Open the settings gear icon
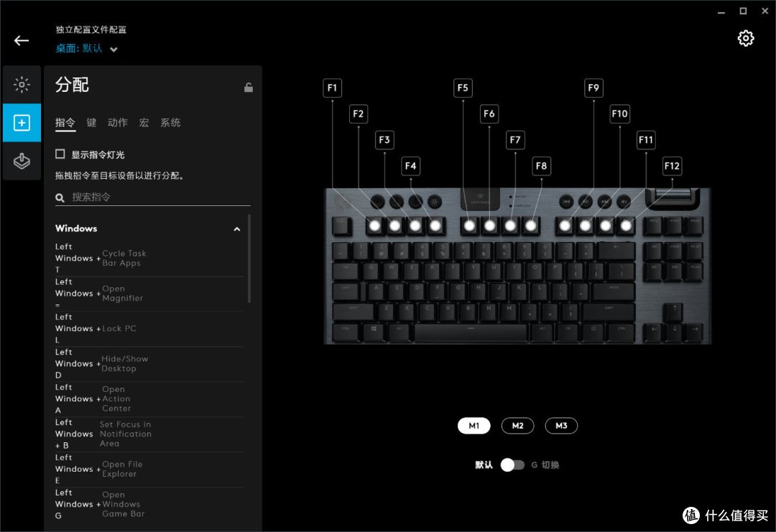776x532 pixels. 745,38
